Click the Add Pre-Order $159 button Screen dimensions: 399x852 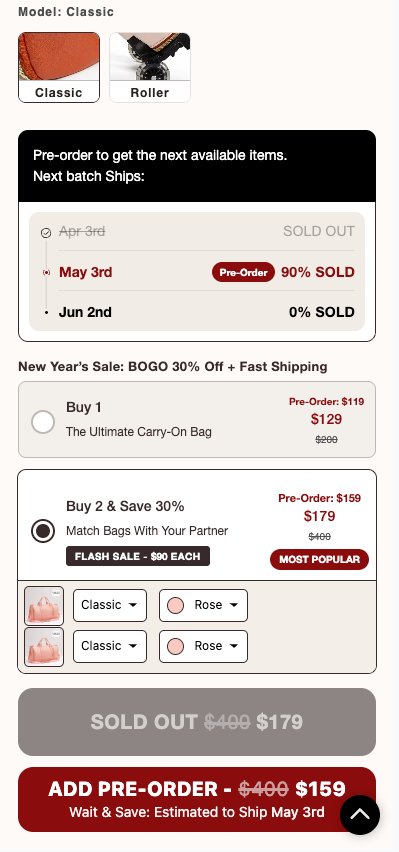click(x=197, y=799)
